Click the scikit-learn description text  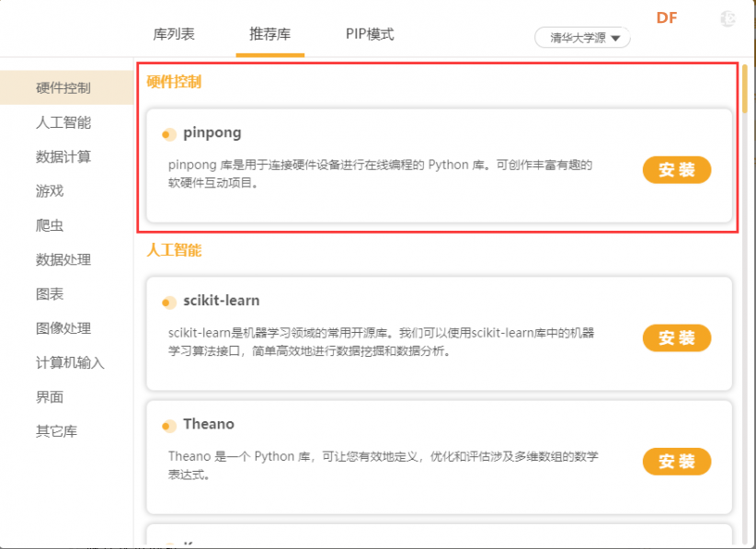click(x=381, y=342)
